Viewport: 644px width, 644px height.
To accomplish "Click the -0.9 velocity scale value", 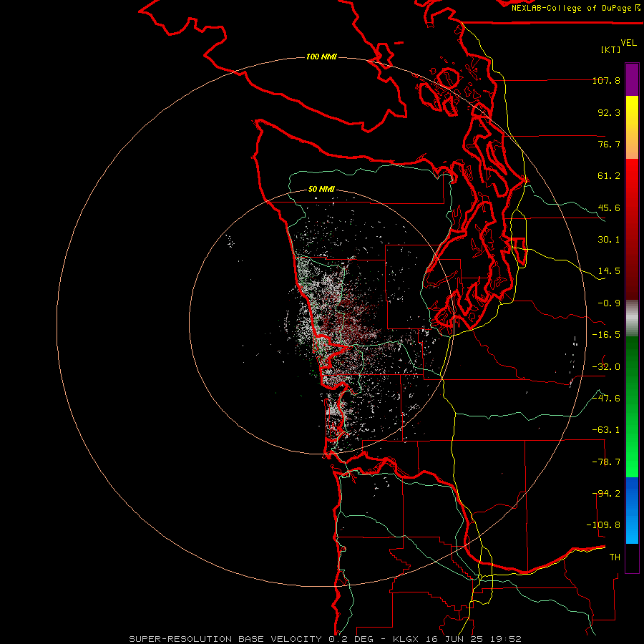I will click(609, 303).
